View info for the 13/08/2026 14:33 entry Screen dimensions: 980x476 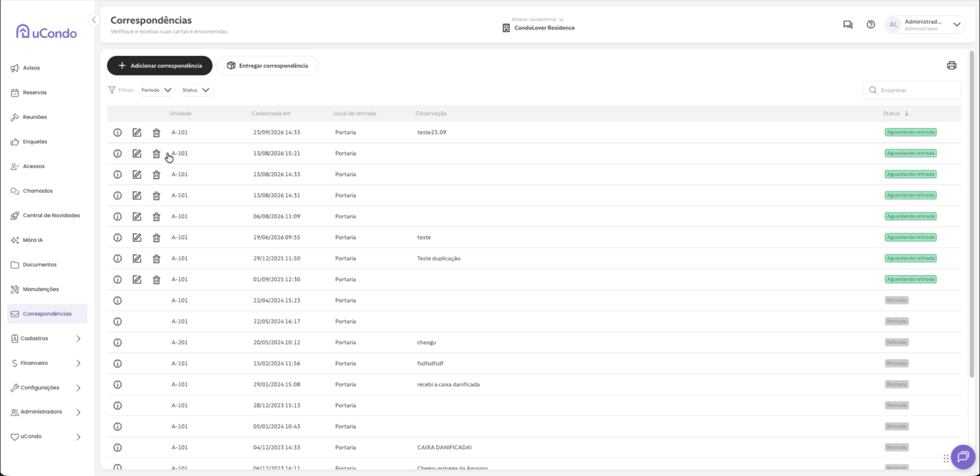coord(117,174)
